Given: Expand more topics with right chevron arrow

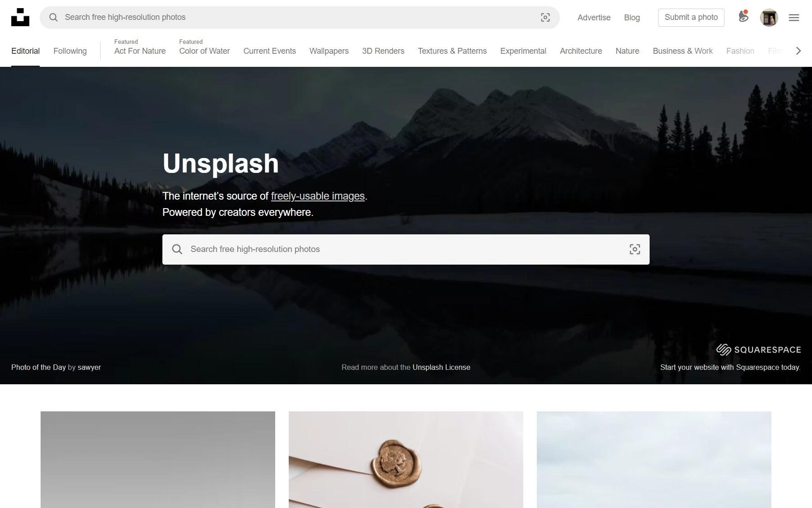Looking at the screenshot, I should [x=798, y=51].
